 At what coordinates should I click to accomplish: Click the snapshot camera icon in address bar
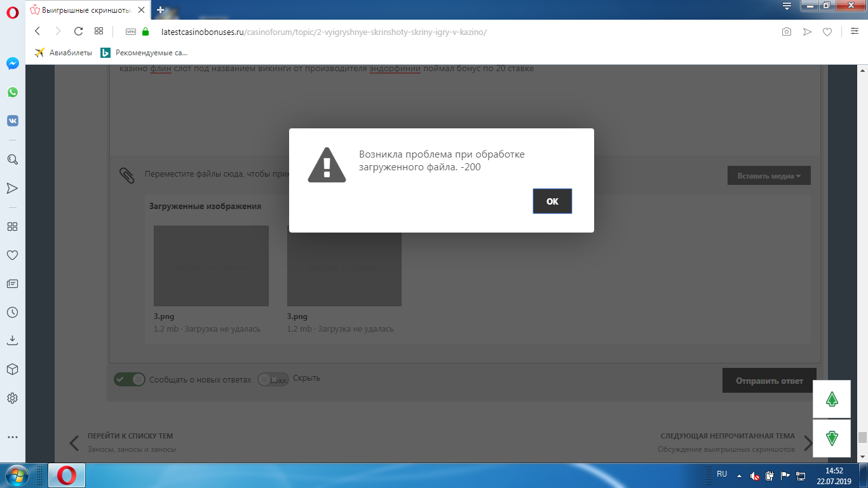click(787, 31)
